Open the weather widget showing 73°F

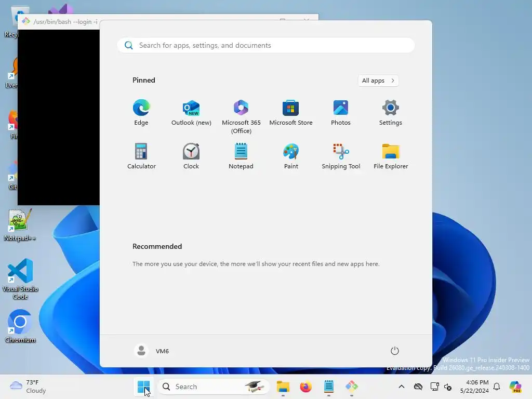28,387
